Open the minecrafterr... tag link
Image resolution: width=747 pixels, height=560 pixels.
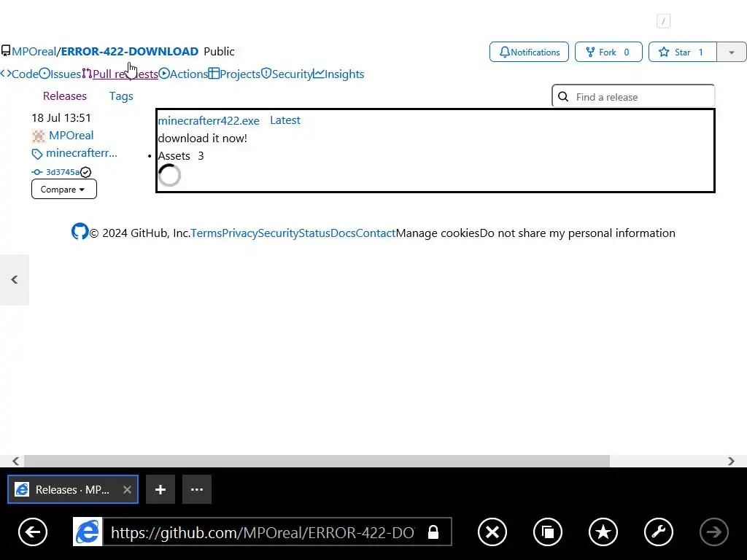(82, 153)
